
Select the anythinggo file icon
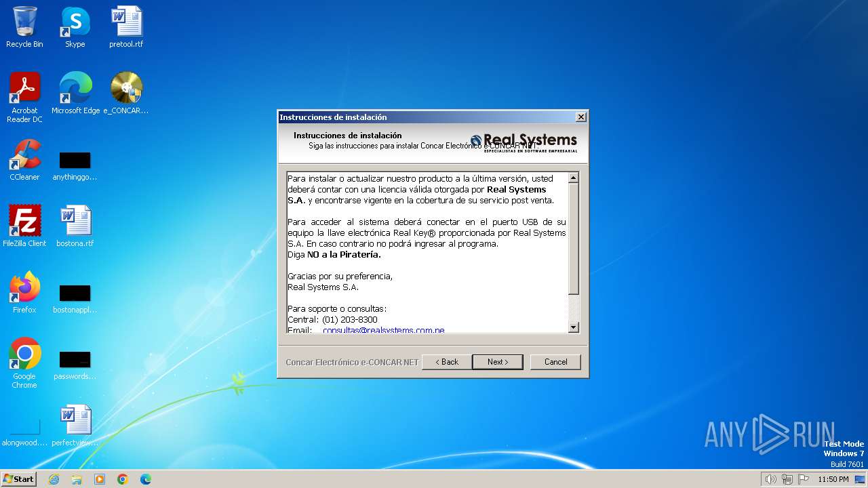pyautogui.click(x=75, y=166)
